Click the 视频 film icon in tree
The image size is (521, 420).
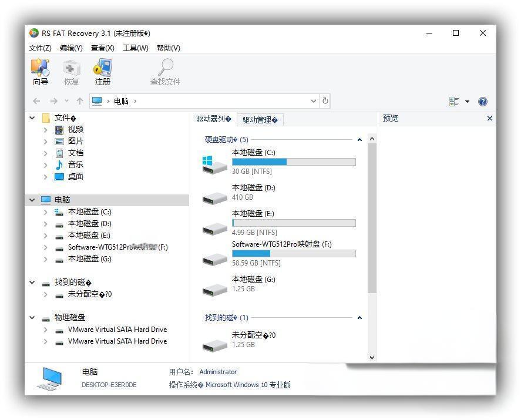coord(59,130)
